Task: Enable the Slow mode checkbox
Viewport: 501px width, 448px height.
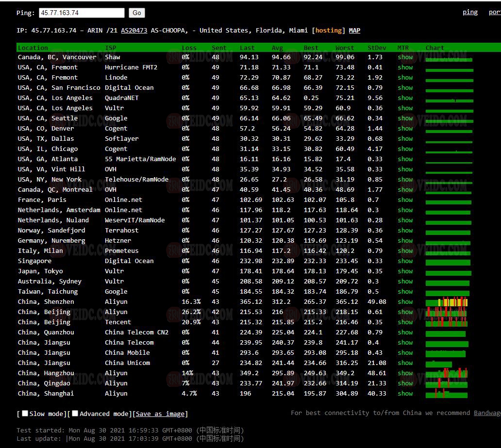Action: [25, 414]
